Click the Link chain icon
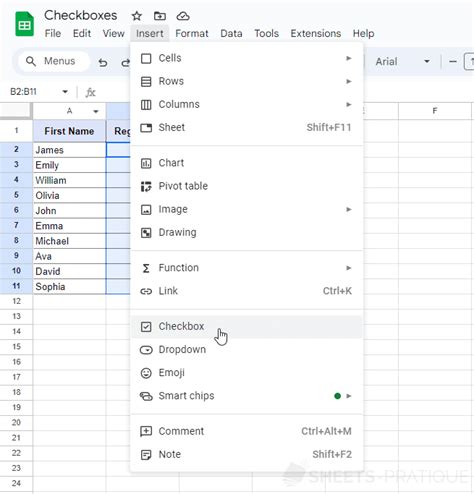Screen dimensions: 474x494 point(146,291)
